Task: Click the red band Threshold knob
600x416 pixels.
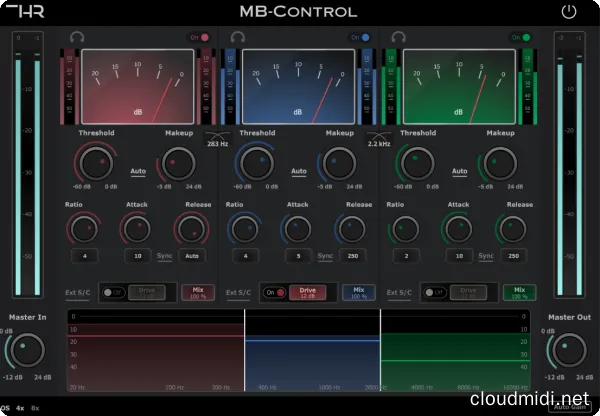Action: pos(96,163)
